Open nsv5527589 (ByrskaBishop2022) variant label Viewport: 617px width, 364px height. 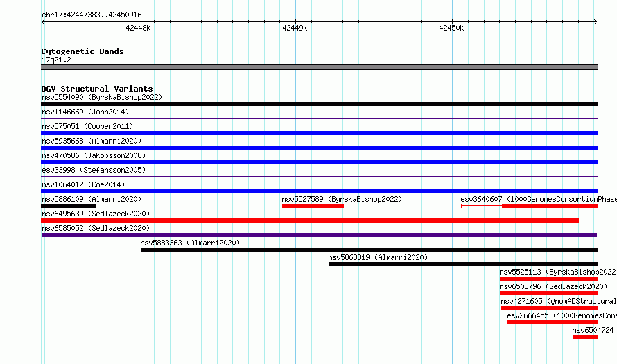[342, 199]
